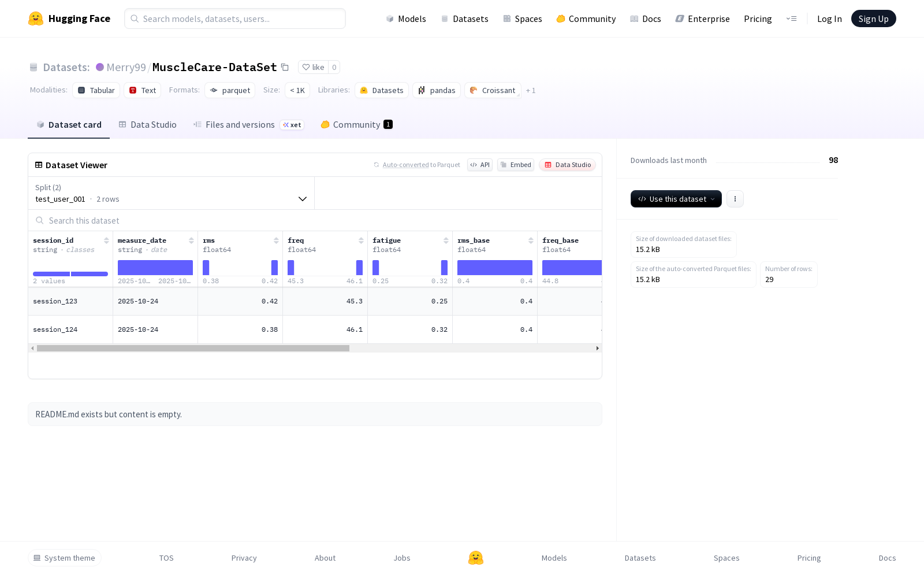Go to Models in top navigation
The width and height of the screenshot is (924, 578).
pyautogui.click(x=406, y=18)
